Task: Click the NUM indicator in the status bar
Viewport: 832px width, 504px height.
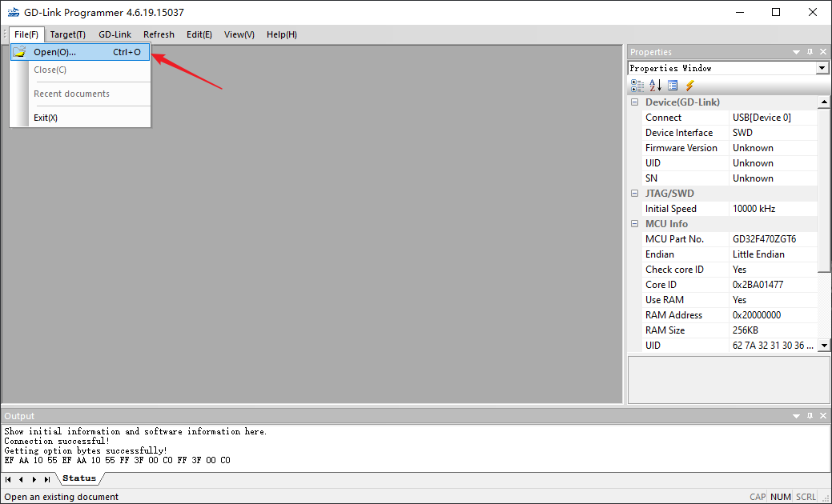Action: (x=781, y=497)
